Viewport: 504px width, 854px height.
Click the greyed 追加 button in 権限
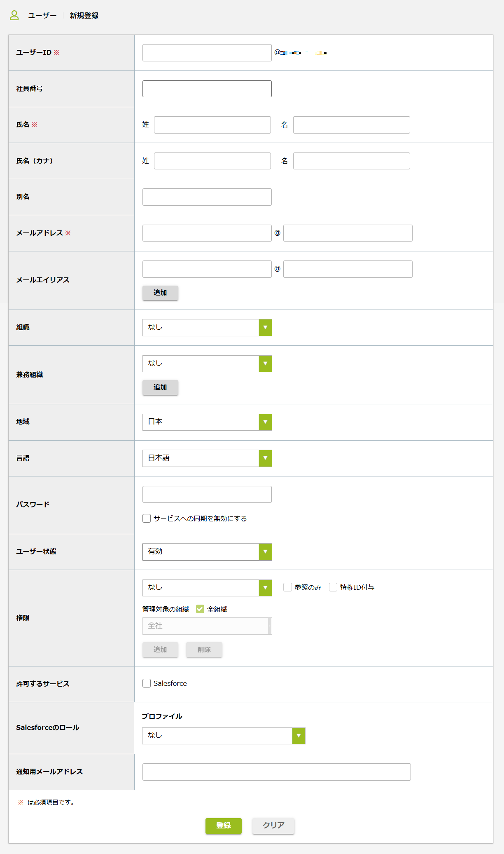click(160, 650)
